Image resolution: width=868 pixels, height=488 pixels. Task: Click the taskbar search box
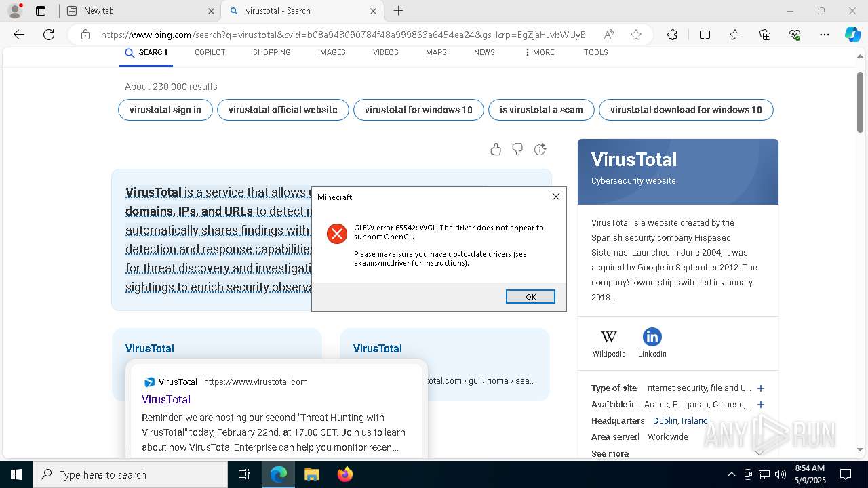tap(130, 474)
